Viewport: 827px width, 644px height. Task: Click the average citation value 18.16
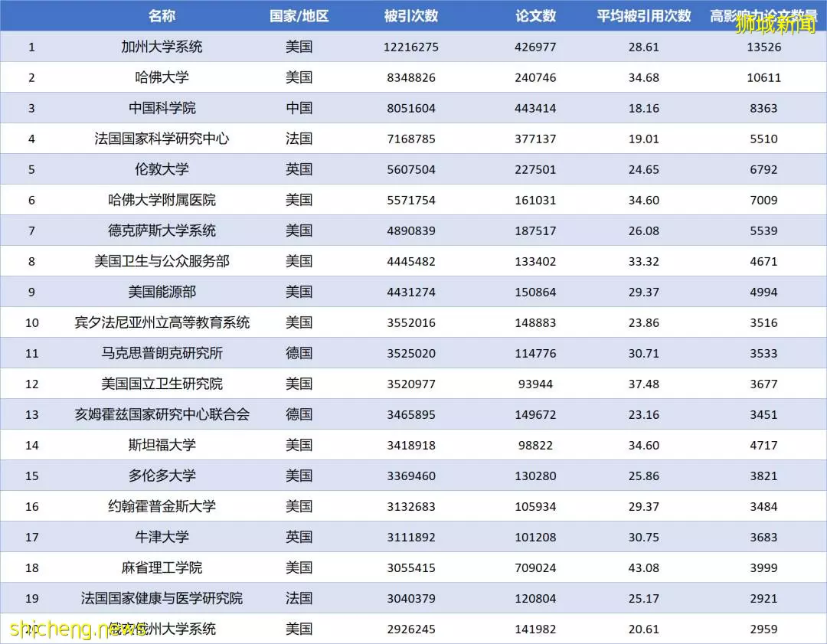(x=643, y=108)
